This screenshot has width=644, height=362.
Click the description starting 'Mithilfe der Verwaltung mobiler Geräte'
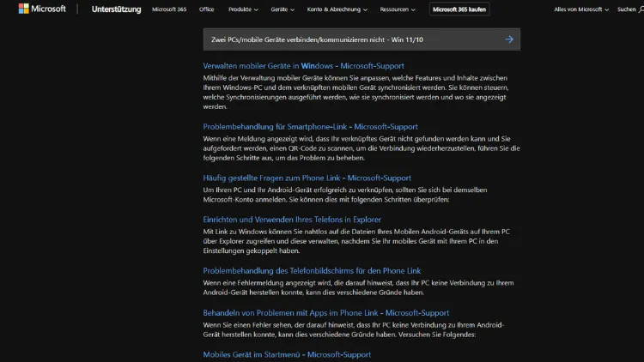point(355,92)
